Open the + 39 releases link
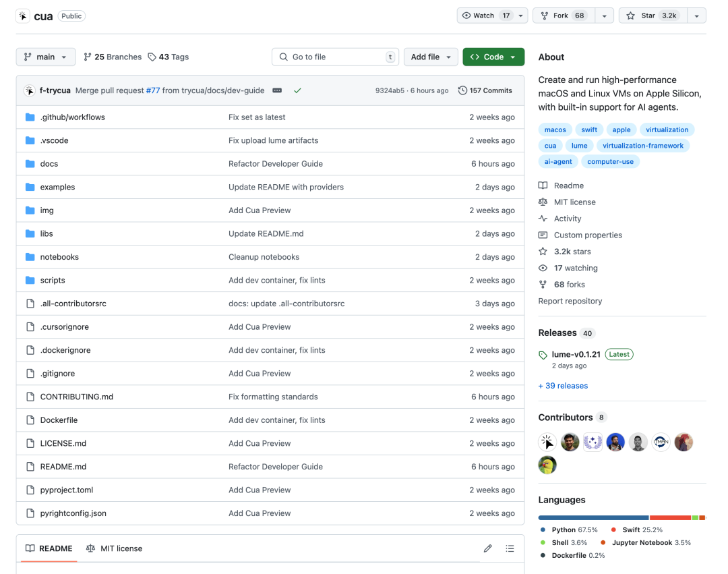Screen dimensions: 728x574 coord(563,386)
